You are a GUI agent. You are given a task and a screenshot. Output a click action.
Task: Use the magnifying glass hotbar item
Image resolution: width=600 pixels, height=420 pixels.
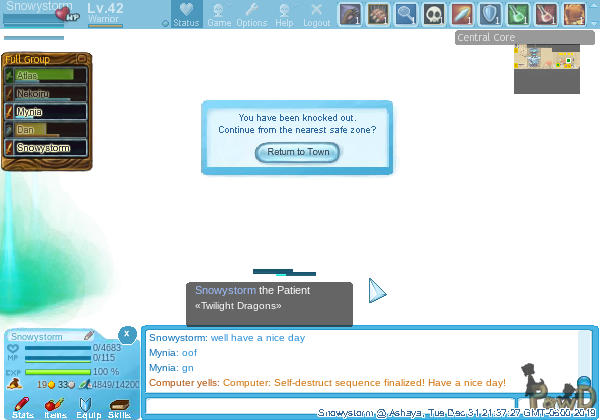406,14
